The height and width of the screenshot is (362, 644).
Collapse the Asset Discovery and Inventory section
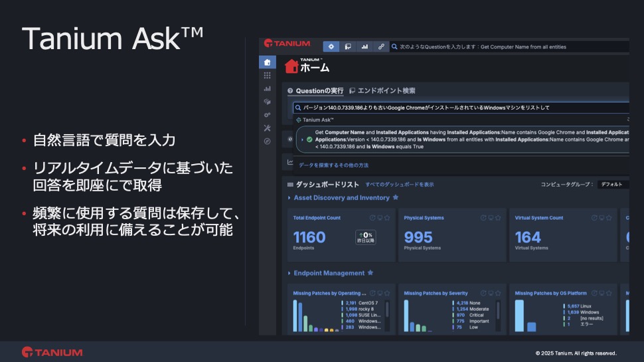(x=289, y=198)
